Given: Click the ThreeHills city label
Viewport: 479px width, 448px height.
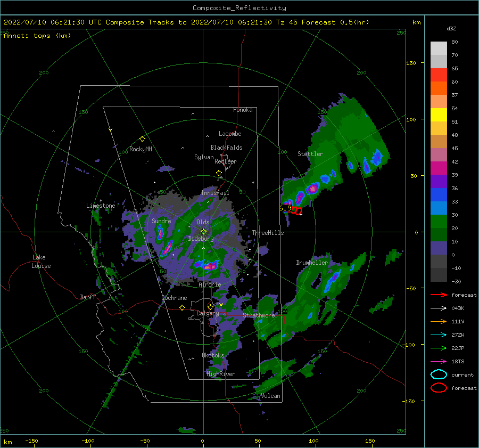Looking at the screenshot, I should 268,233.
